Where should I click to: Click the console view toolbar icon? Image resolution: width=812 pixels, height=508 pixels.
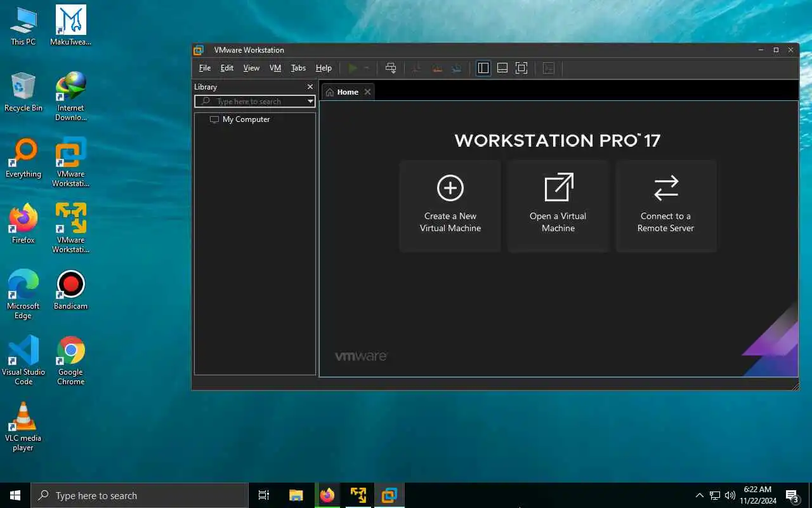click(549, 68)
